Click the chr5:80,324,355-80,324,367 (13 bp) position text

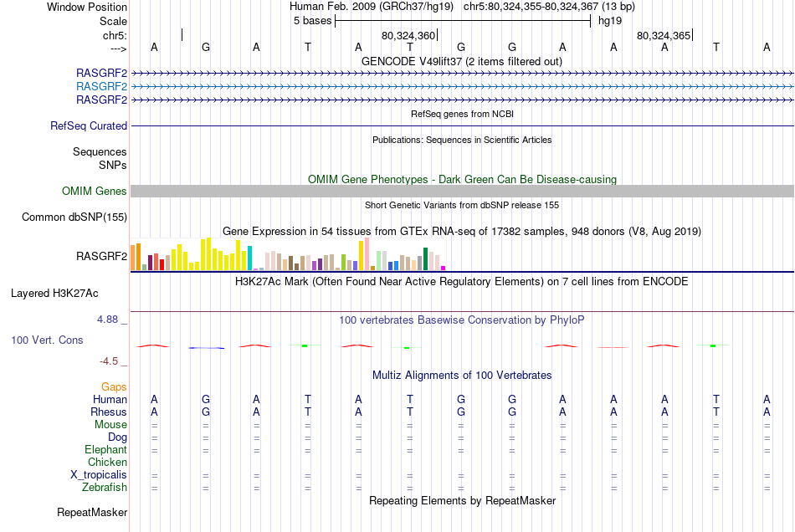(549, 7)
